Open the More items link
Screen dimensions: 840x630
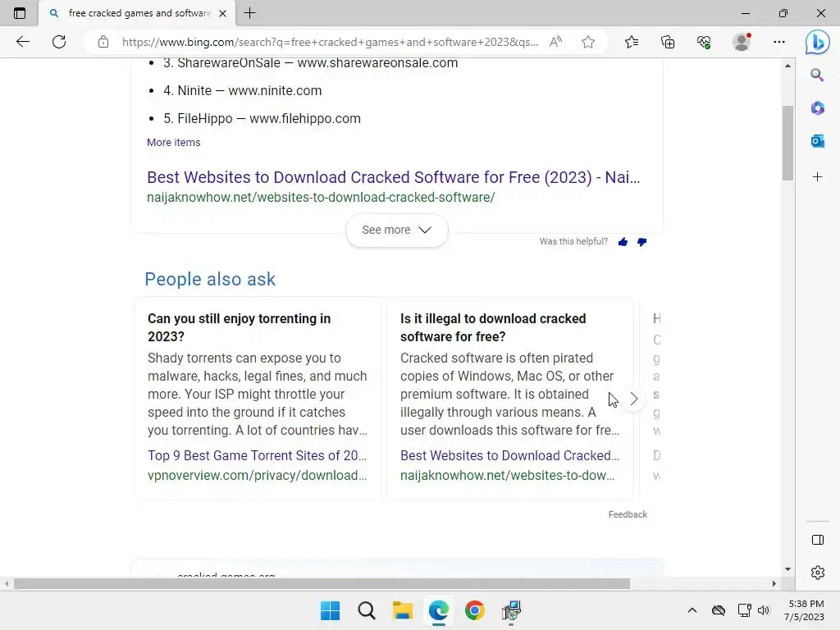pyautogui.click(x=174, y=143)
